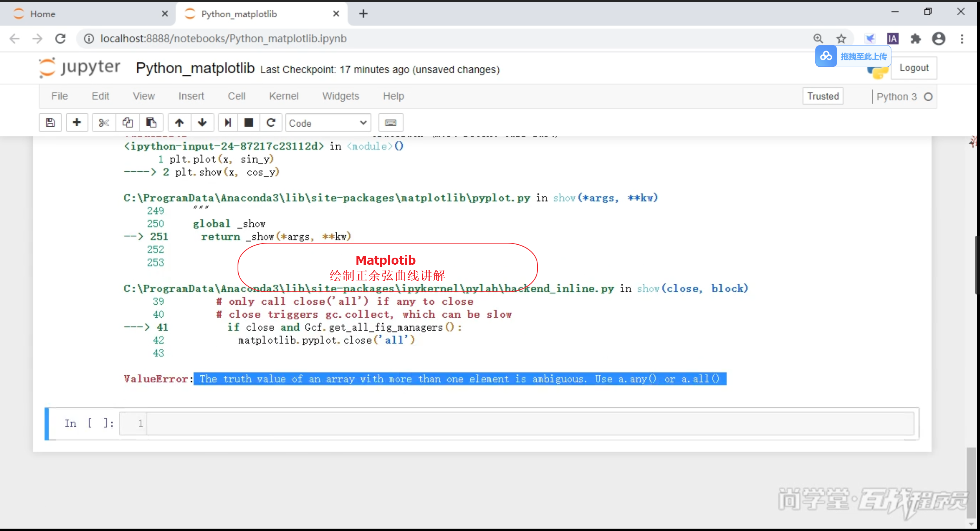Open the zoom magnifier icon

pyautogui.click(x=818, y=38)
